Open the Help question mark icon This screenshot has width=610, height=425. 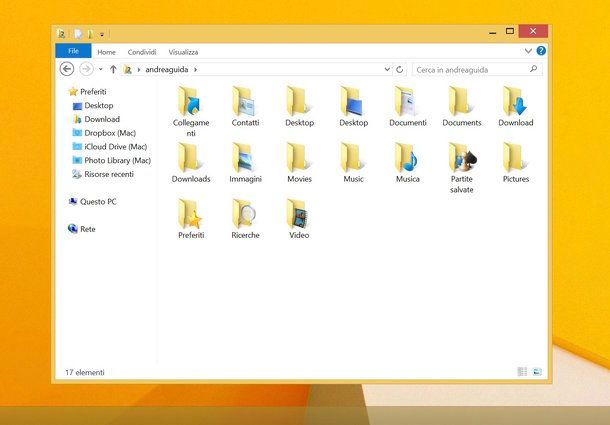click(x=541, y=51)
